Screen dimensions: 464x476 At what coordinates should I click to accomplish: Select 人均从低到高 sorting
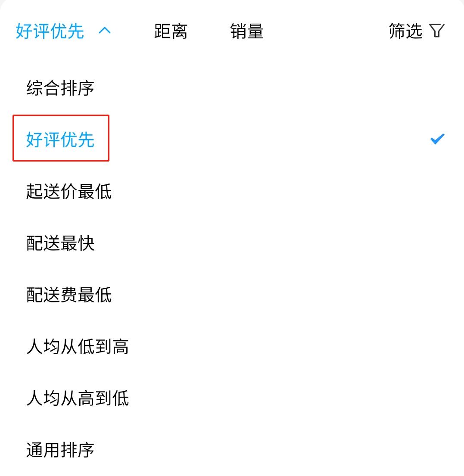point(78,347)
